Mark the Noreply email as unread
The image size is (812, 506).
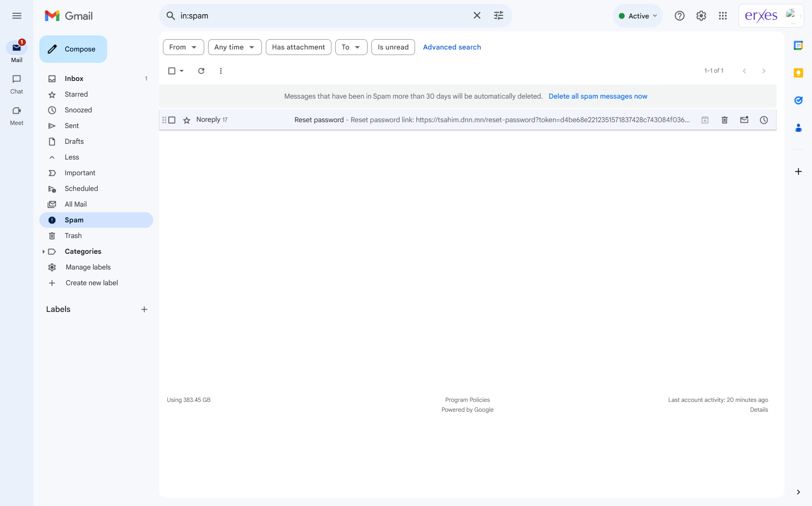[744, 120]
